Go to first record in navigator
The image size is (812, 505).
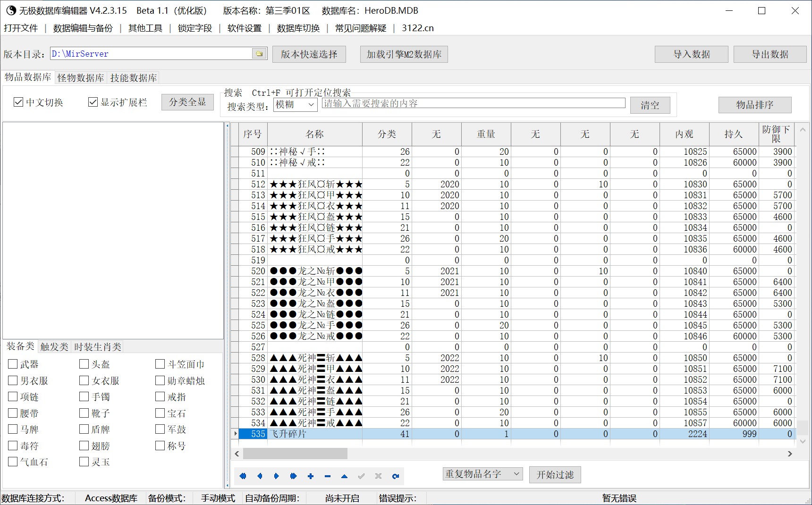point(243,476)
